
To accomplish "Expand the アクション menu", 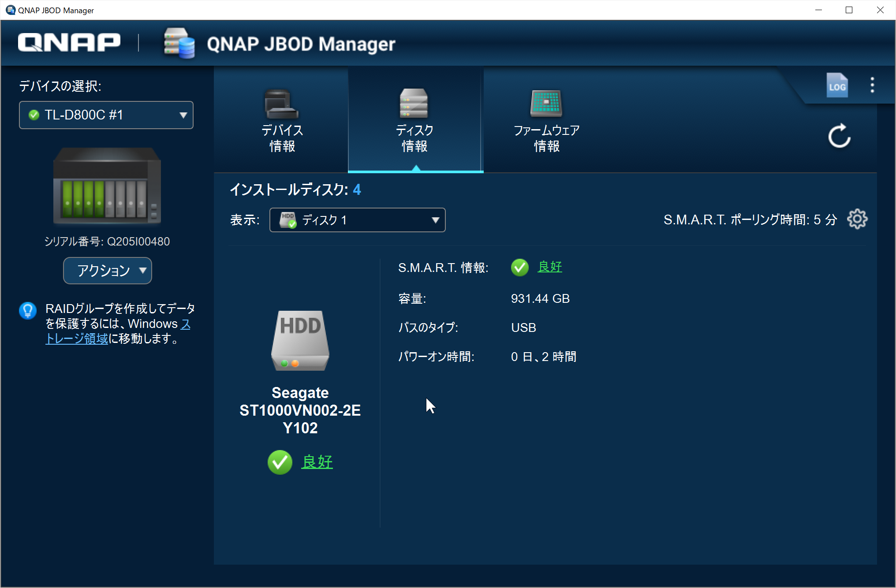I will tap(107, 271).
